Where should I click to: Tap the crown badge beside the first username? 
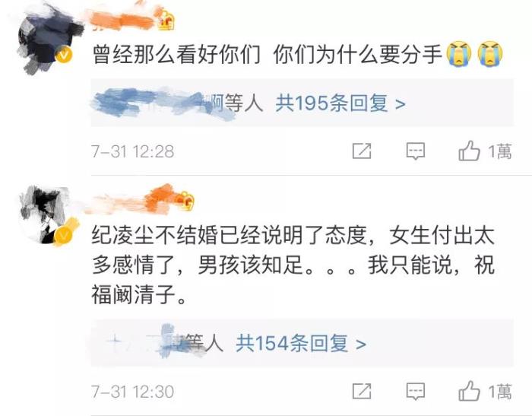tap(166, 21)
